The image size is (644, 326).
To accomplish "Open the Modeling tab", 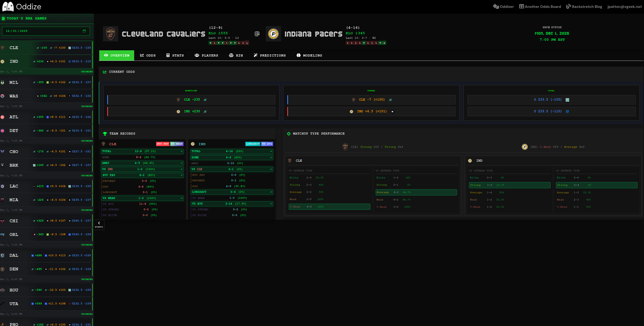I will pos(309,55).
